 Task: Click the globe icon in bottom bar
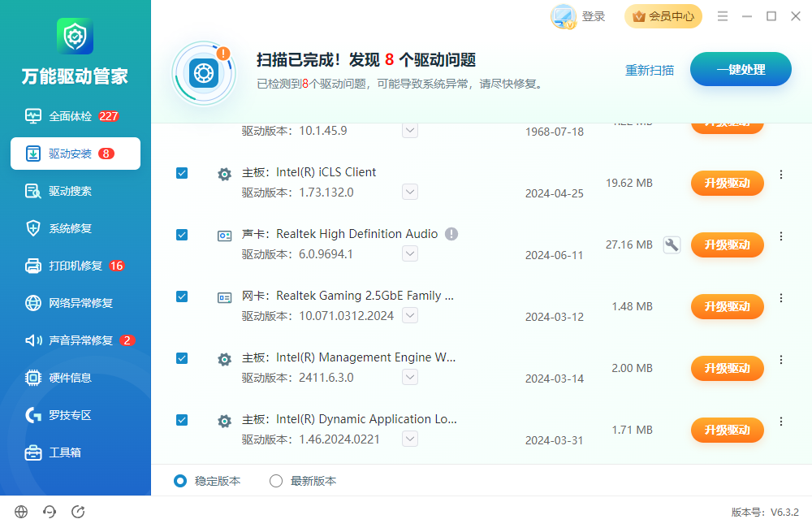(x=21, y=512)
